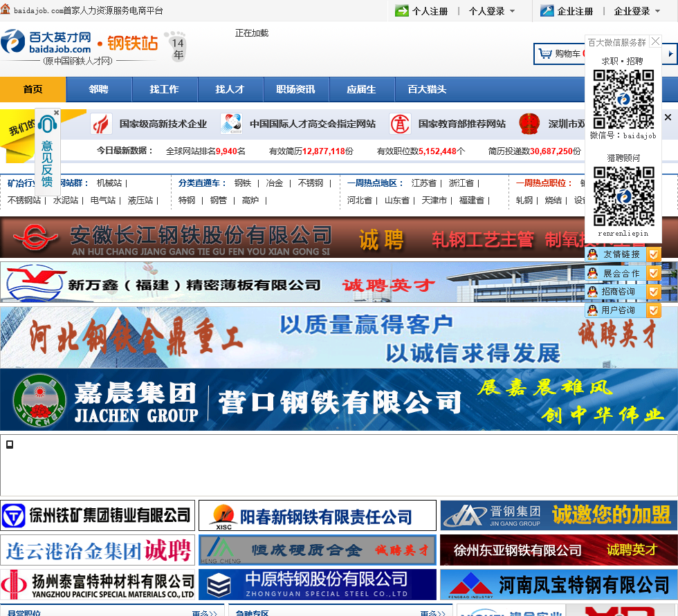
Task: Click the 个人注册 link
Action: coord(430,11)
